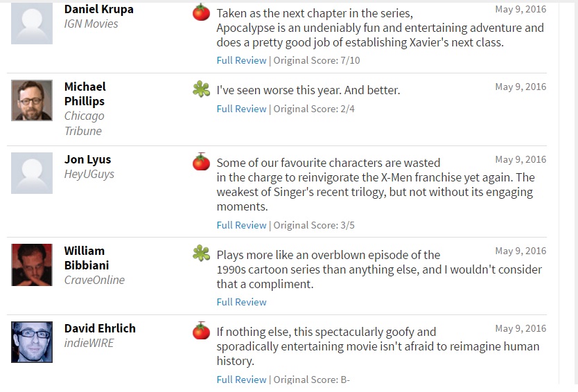Click the fresh tomato icon beside David Ehrlich's review
Viewport: 578px width, 392px height.
[201, 331]
